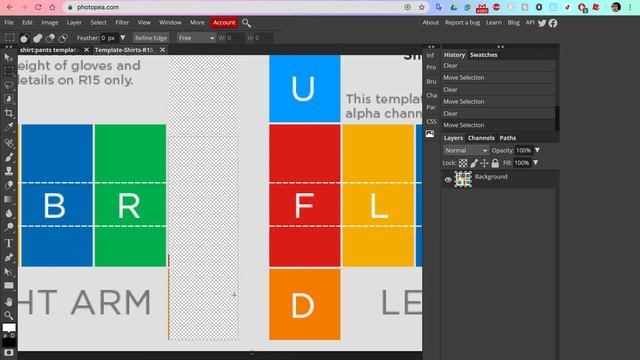This screenshot has width=640, height=360.
Task: Open the Image menu
Action: coord(50,22)
